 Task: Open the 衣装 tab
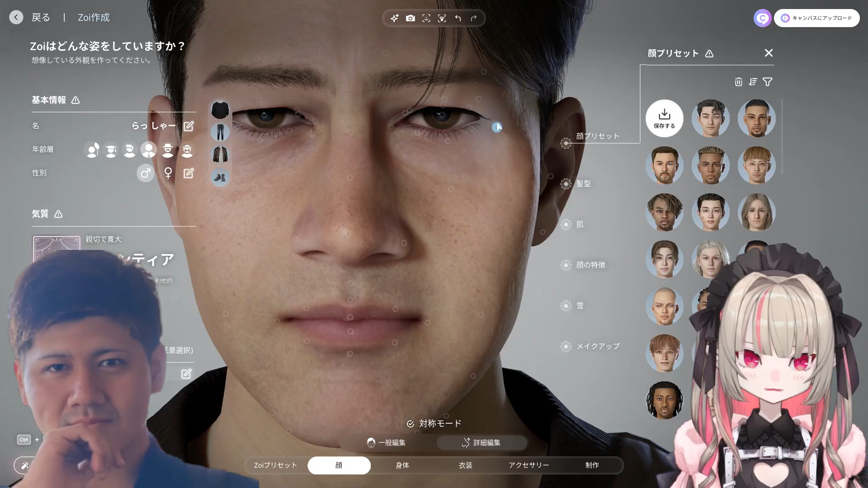pyautogui.click(x=466, y=465)
